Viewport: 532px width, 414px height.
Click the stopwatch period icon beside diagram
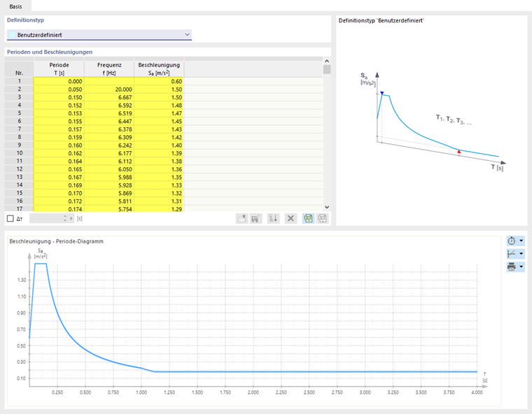click(x=512, y=241)
